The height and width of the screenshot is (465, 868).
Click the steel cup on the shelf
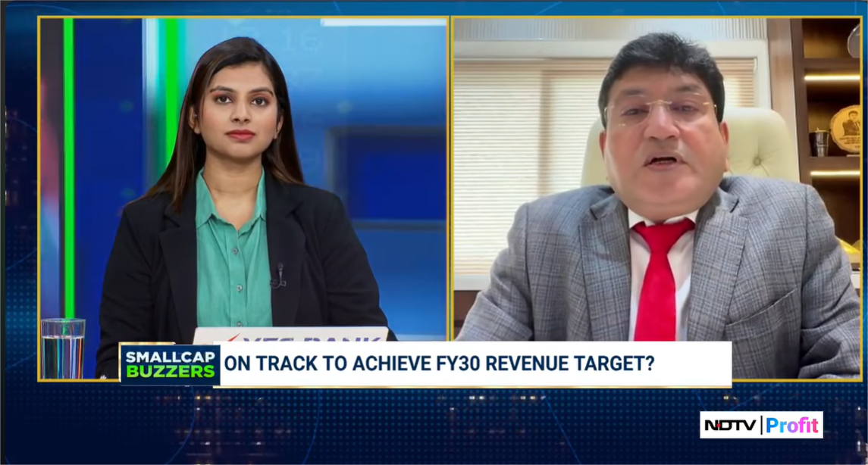point(817,142)
